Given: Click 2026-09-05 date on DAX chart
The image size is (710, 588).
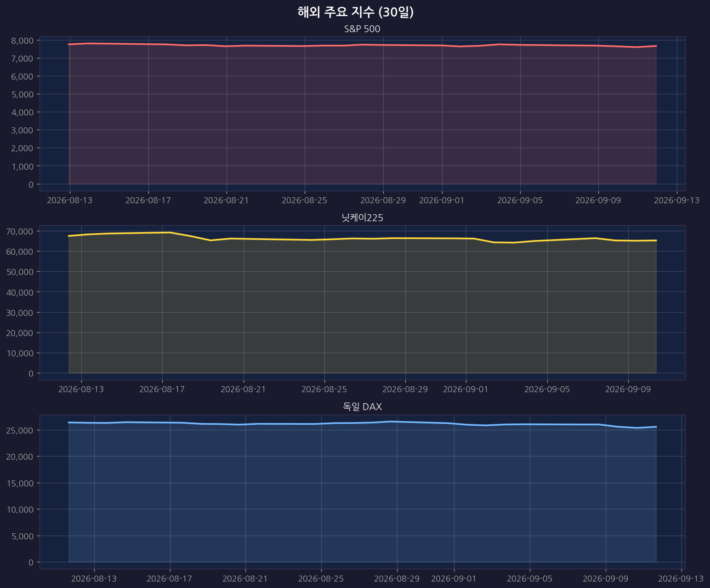Looking at the screenshot, I should click(x=530, y=578).
